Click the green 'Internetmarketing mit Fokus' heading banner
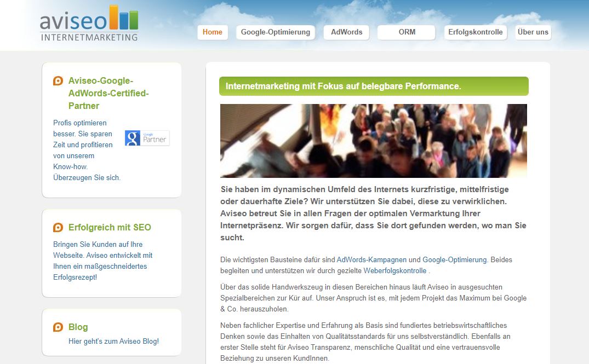 tap(374, 86)
